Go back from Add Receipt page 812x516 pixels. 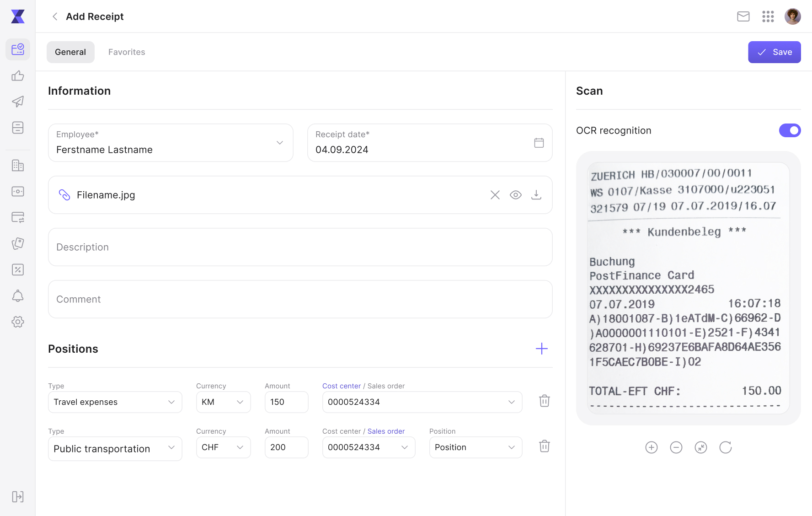(55, 16)
